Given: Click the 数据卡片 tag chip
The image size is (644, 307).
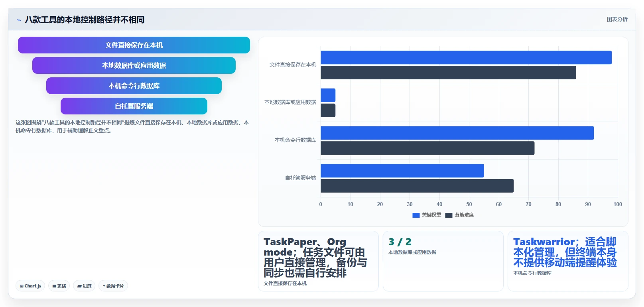Looking at the screenshot, I should point(113,286).
